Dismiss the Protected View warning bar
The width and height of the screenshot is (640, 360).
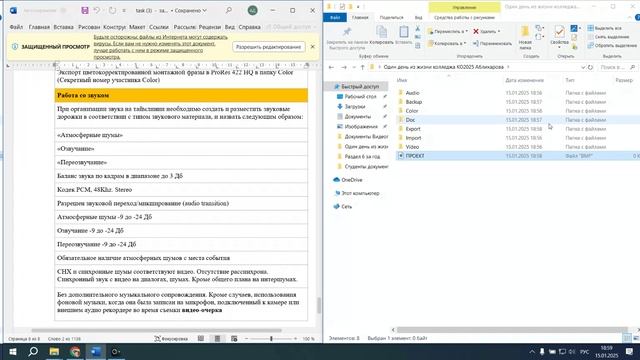point(313,47)
